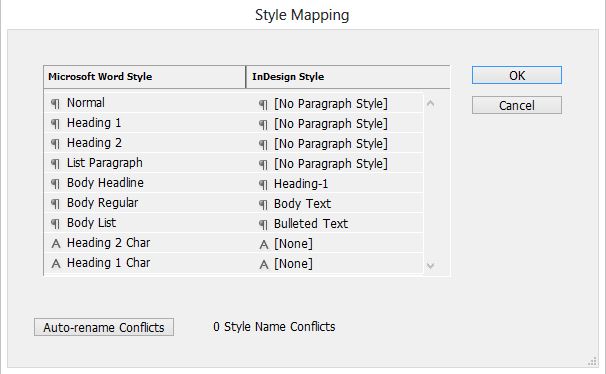Open InDesign style mapping for List Paragraph

pyautogui.click(x=331, y=164)
